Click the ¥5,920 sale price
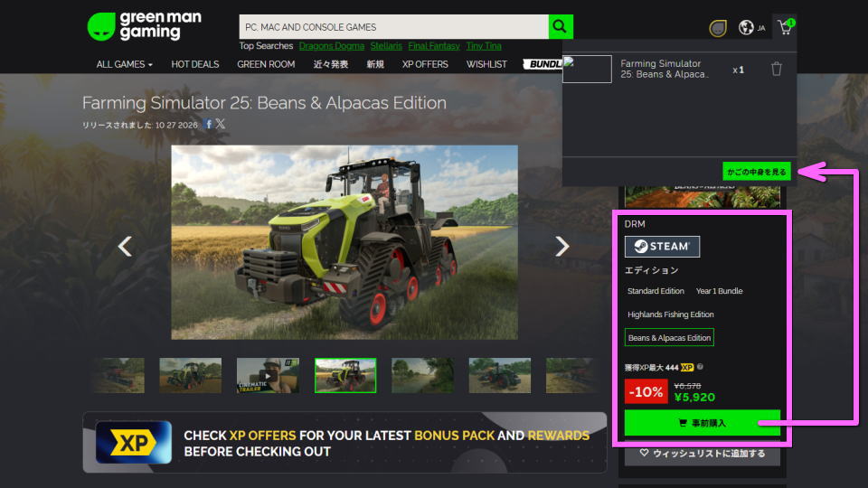Image resolution: width=868 pixels, height=488 pixels. coord(694,398)
